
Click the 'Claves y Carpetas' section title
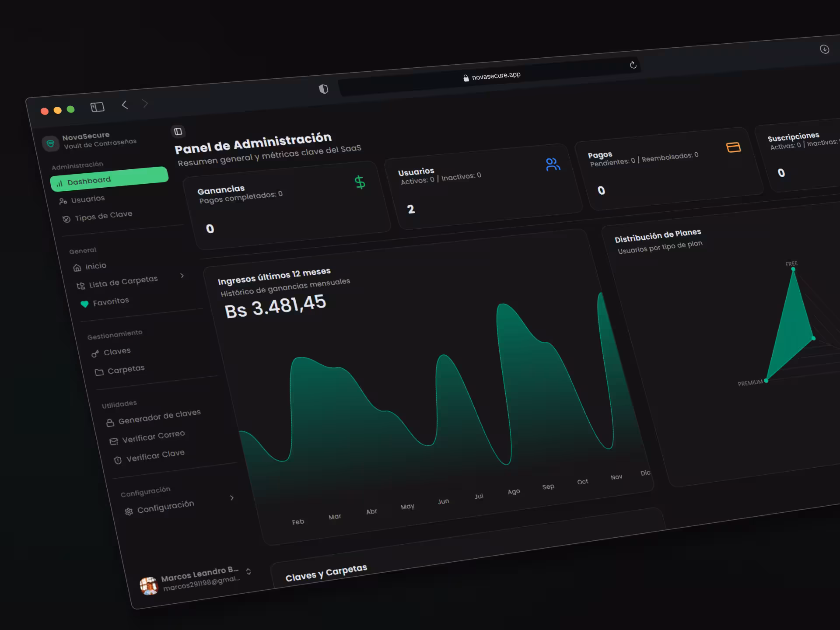pyautogui.click(x=326, y=573)
